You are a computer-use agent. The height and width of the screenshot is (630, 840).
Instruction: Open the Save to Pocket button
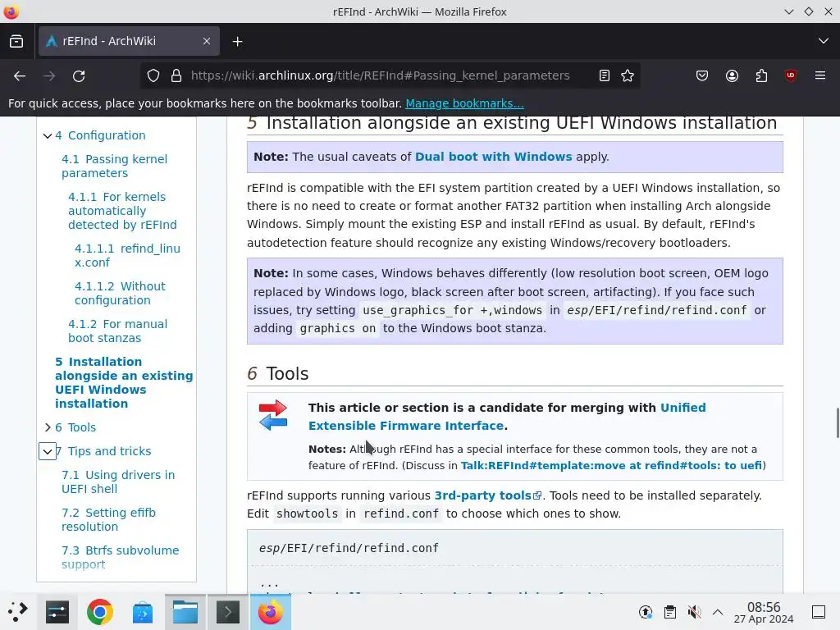(x=702, y=76)
